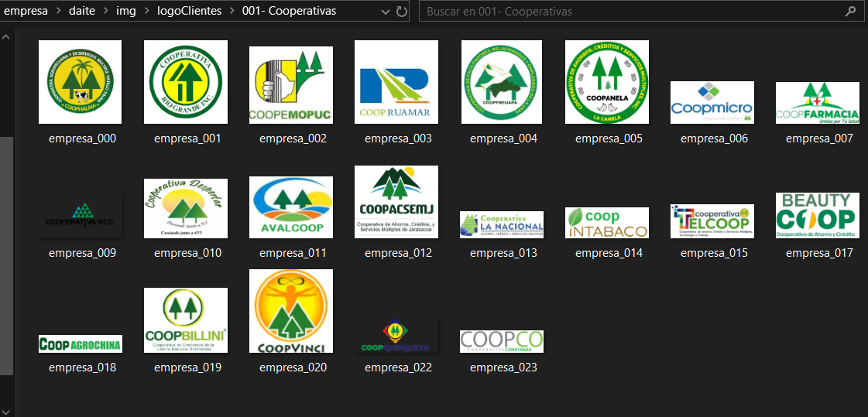
Task: Click the file name empresa_011
Action: 293,253
